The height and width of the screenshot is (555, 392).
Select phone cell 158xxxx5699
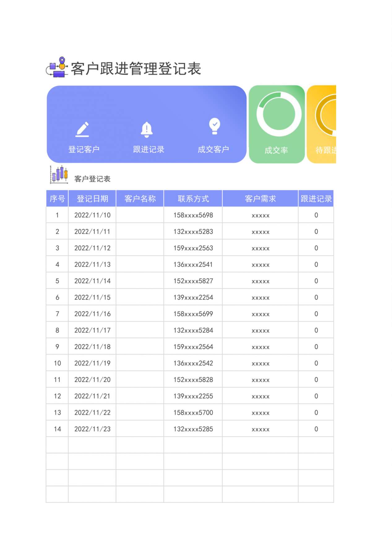point(193,313)
